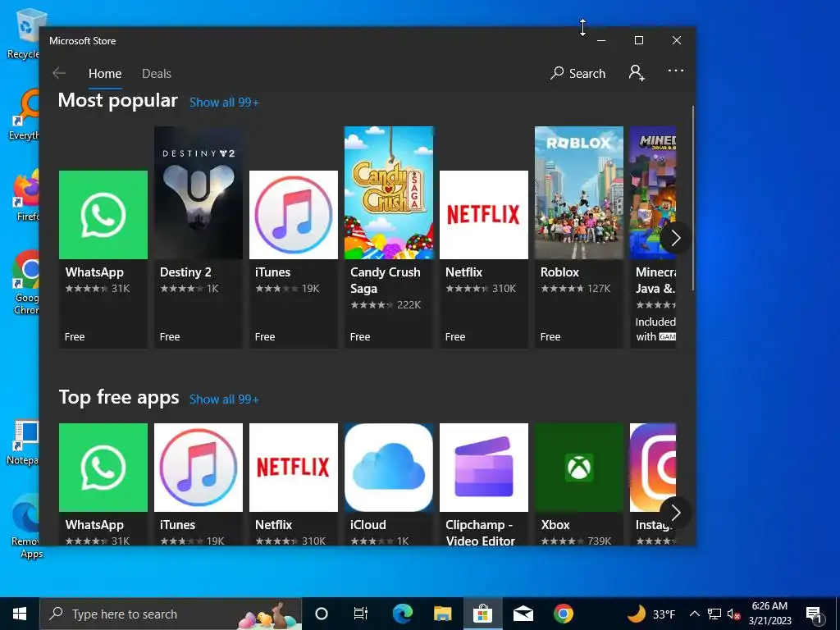Open the iCloud app icon
This screenshot has height=630, width=840.
(388, 467)
